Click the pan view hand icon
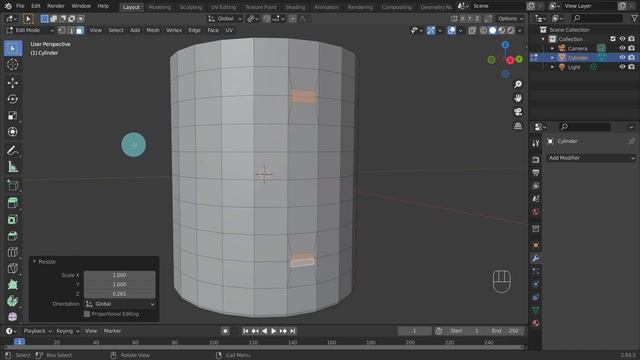 coord(518,98)
